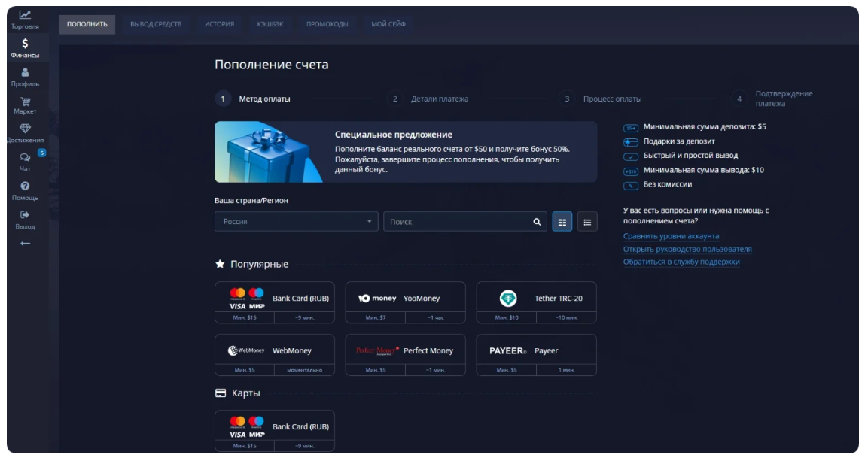Collapse sidebar with the left arrow icon
Viewport: 868px width, 461px height.
pyautogui.click(x=25, y=243)
